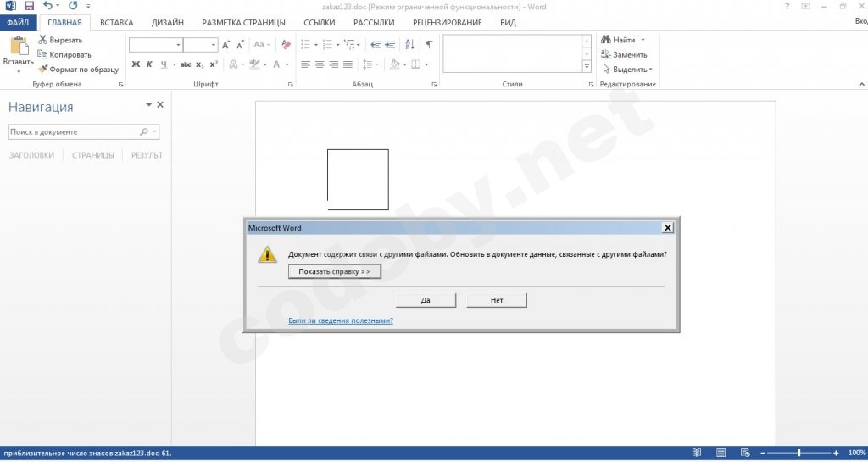Click the Cut (Вырезать) scissors button
The height and width of the screenshot is (462, 868).
coord(60,40)
